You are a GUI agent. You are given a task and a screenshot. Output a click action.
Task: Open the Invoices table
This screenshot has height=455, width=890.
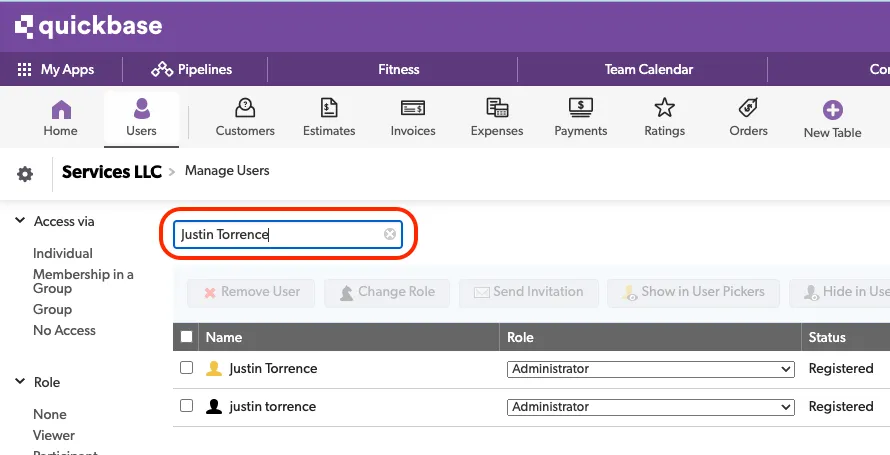point(413,119)
